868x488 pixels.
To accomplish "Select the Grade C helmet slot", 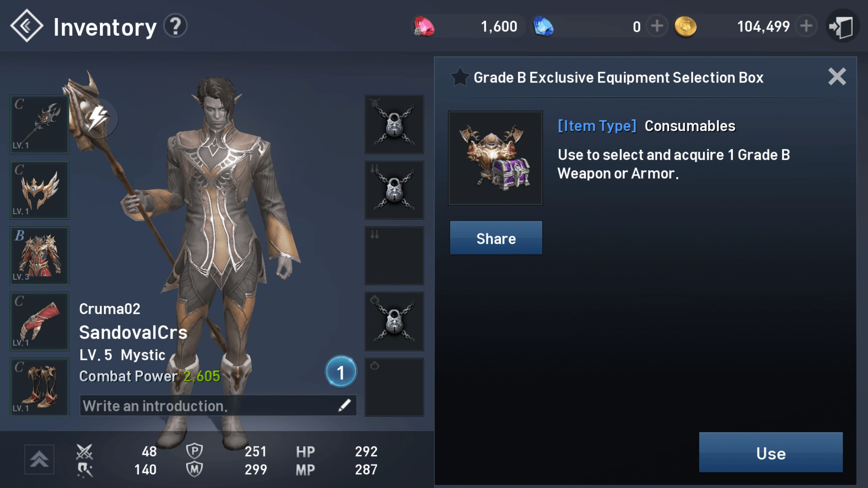I will pyautogui.click(x=39, y=190).
